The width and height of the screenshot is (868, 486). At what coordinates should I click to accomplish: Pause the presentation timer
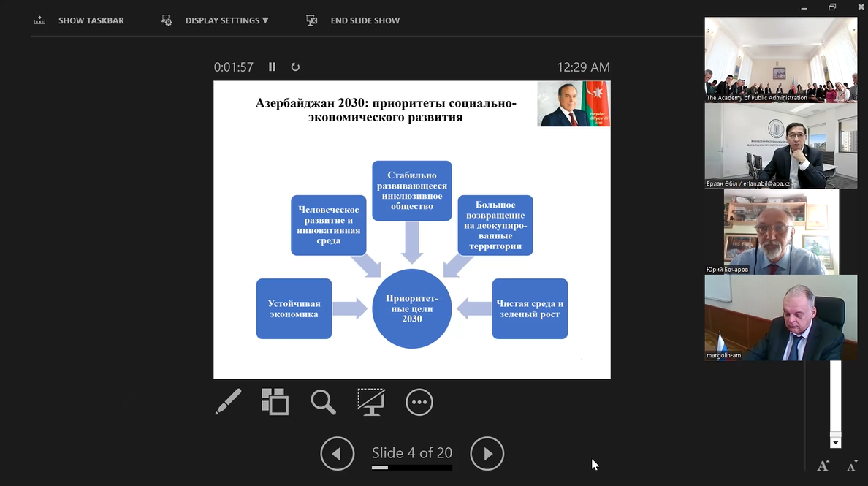[271, 67]
